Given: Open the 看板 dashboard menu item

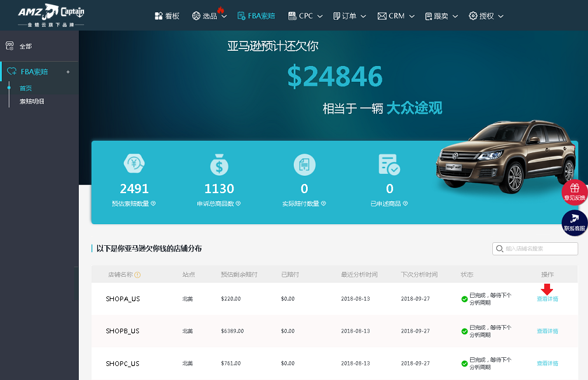Looking at the screenshot, I should (x=167, y=16).
